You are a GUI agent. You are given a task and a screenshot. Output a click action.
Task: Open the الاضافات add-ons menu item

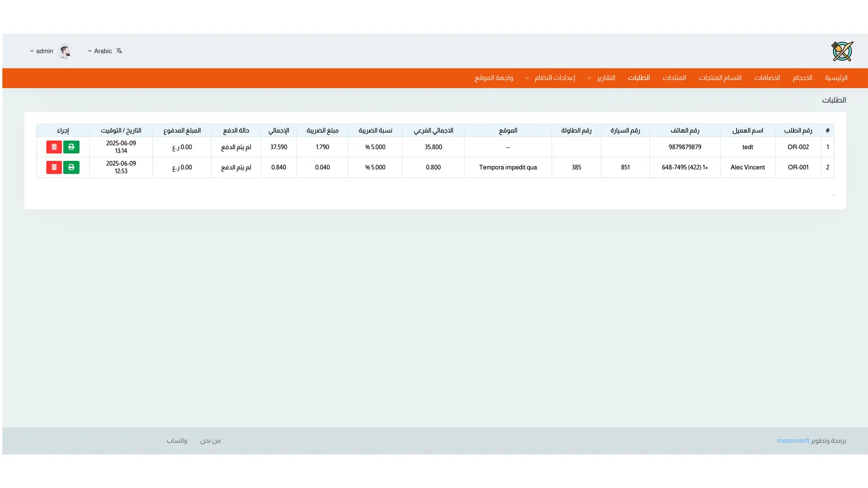click(x=767, y=78)
